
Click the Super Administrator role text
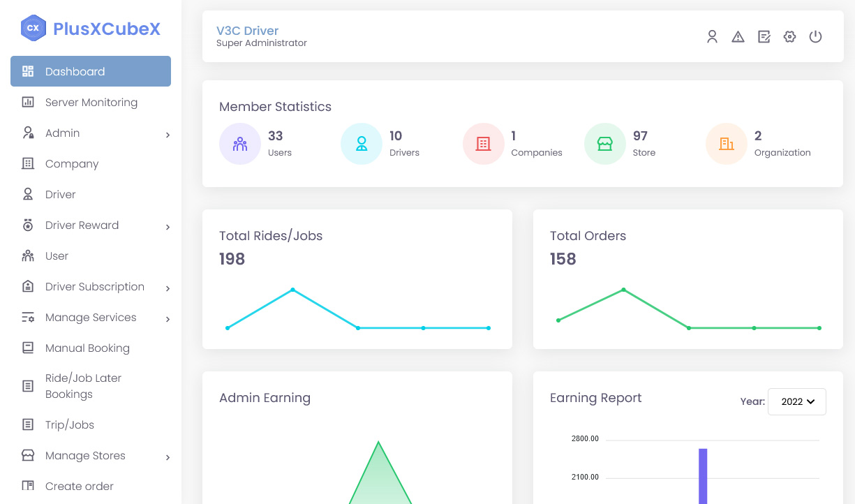[262, 43]
